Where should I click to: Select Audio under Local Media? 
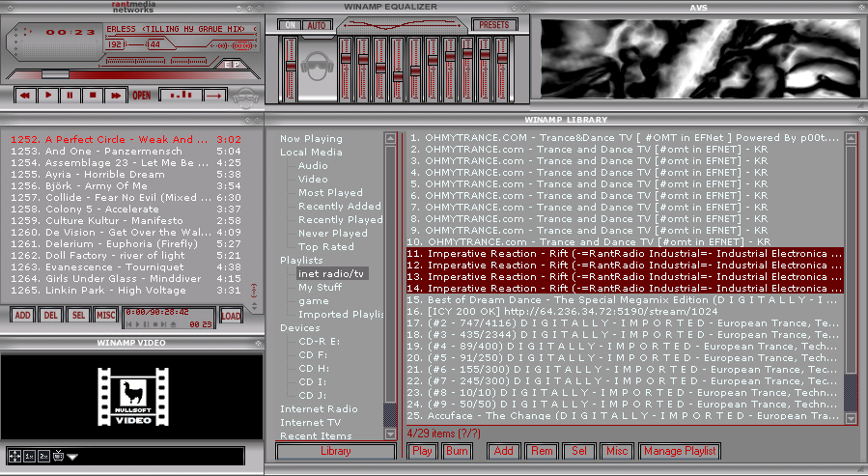click(x=313, y=165)
